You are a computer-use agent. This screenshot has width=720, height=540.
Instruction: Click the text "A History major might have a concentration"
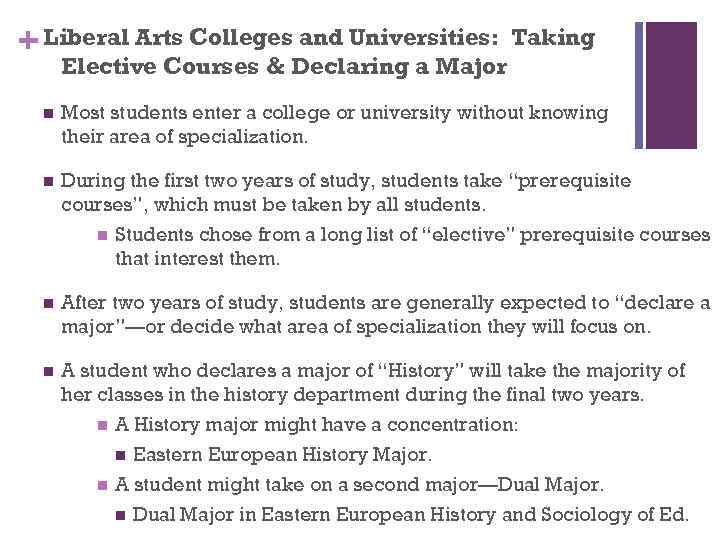tap(317, 425)
